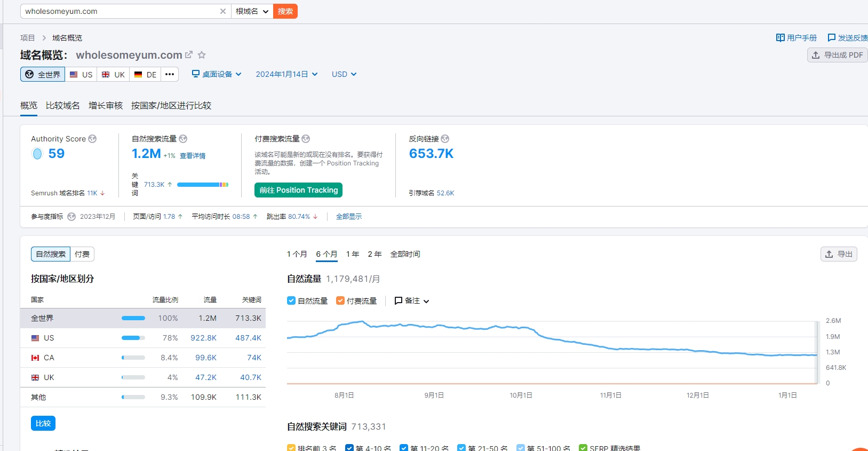Clear the domain search field

[x=223, y=11]
